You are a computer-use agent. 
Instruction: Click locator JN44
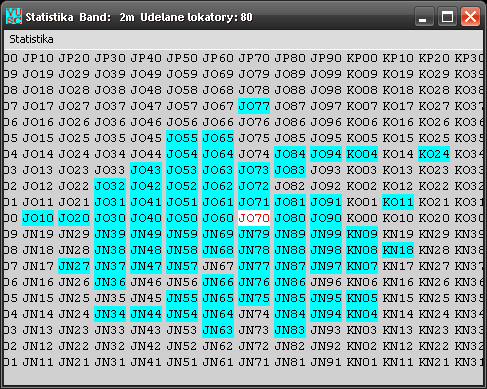(x=146, y=314)
